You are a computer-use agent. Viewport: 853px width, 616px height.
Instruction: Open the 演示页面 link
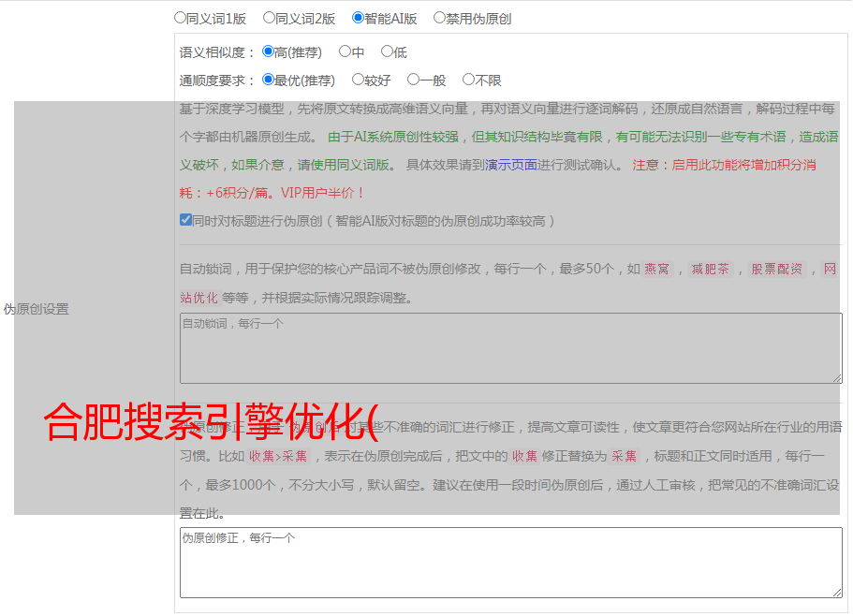(511, 165)
